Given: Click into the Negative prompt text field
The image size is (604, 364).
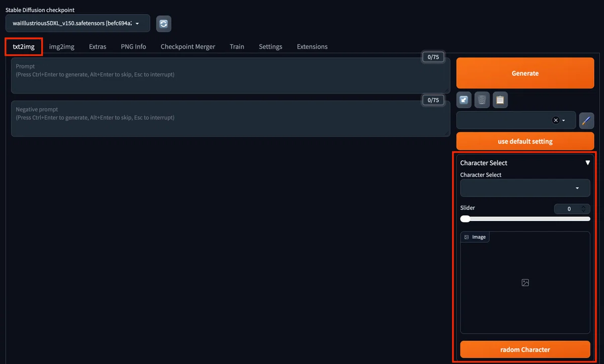Looking at the screenshot, I should click(231, 119).
